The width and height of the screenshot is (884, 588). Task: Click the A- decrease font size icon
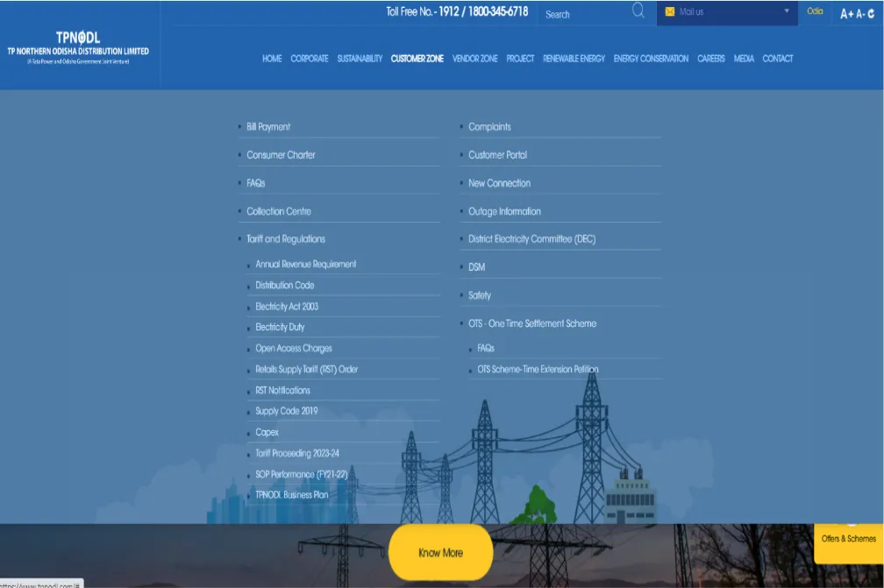[860, 13]
